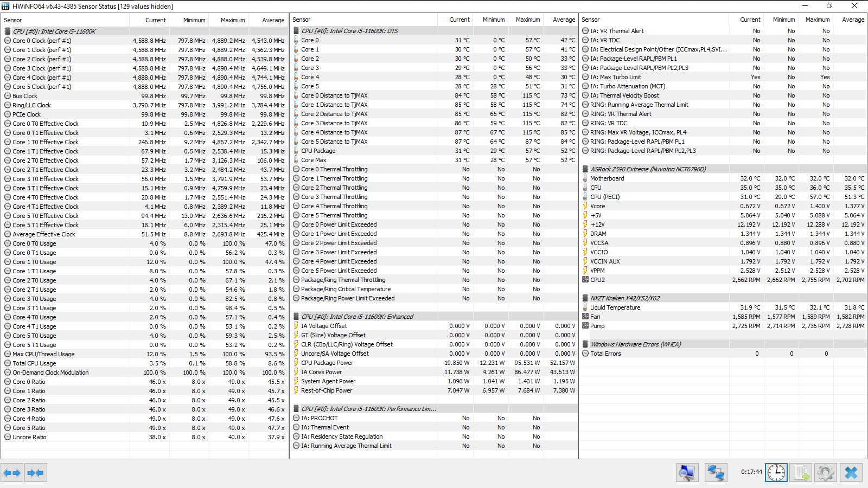868x488 pixels.
Task: Select the Package/Ring Critical Temperature row
Action: 434,289
